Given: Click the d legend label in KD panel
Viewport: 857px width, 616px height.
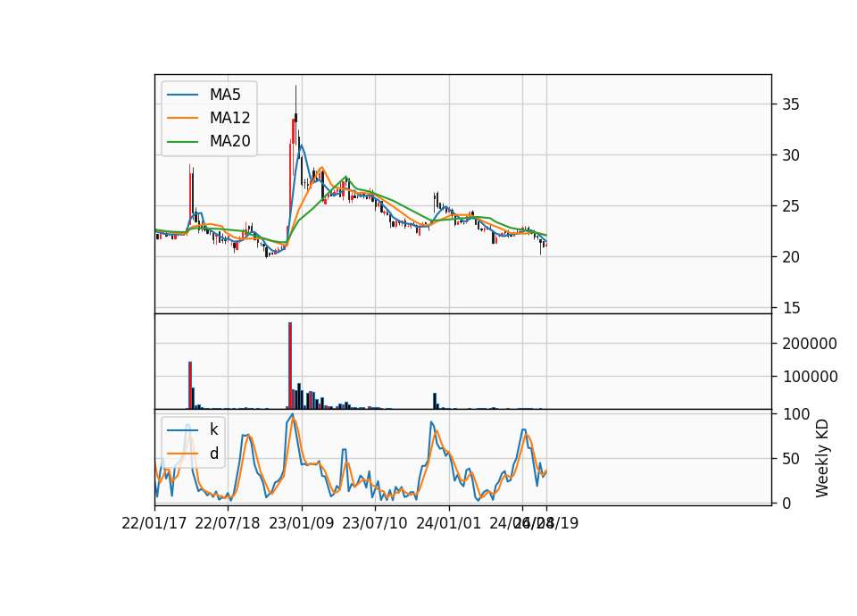Looking at the screenshot, I should pyautogui.click(x=213, y=454).
